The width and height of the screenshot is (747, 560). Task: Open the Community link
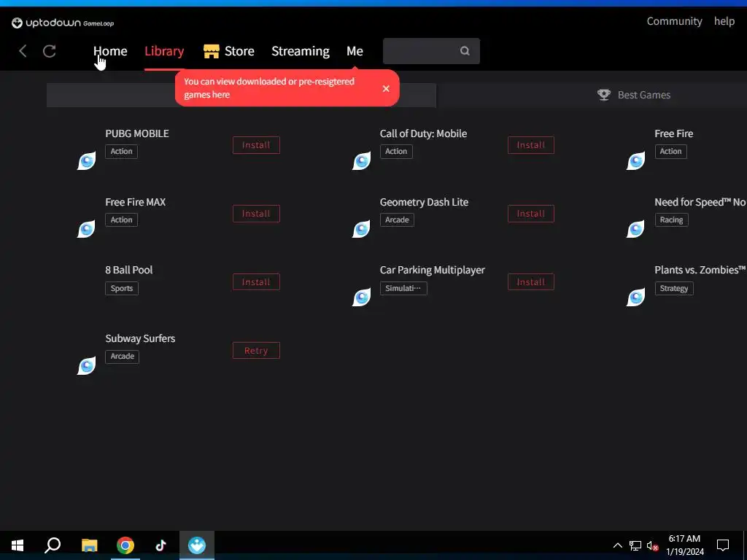(x=674, y=21)
